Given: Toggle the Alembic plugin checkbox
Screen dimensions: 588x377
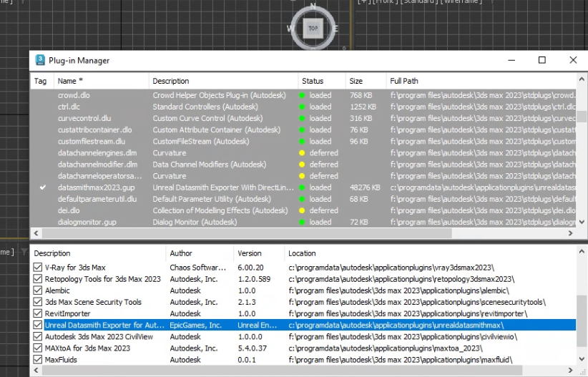Looking at the screenshot, I should coord(37,290).
